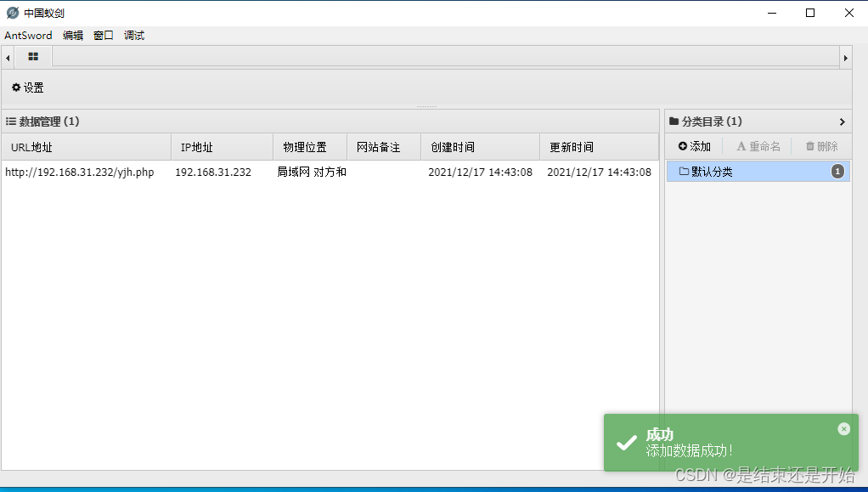
Task: Click the IP cell 192.168.31.232
Action: tap(213, 172)
